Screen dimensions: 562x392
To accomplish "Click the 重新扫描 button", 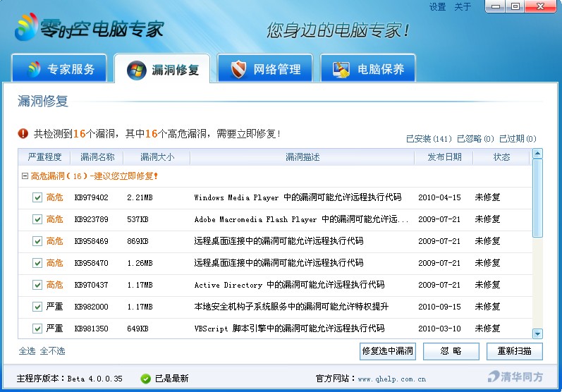I will click(514, 351).
